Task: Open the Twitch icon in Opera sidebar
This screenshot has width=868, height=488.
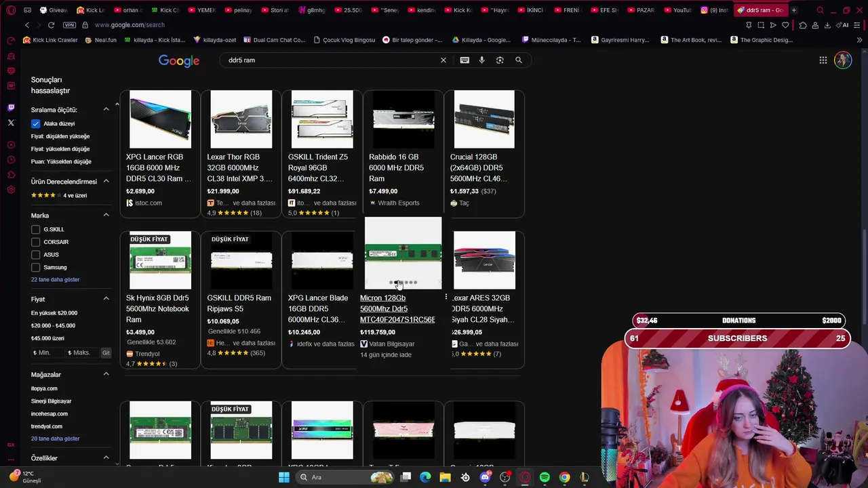Action: (x=11, y=108)
